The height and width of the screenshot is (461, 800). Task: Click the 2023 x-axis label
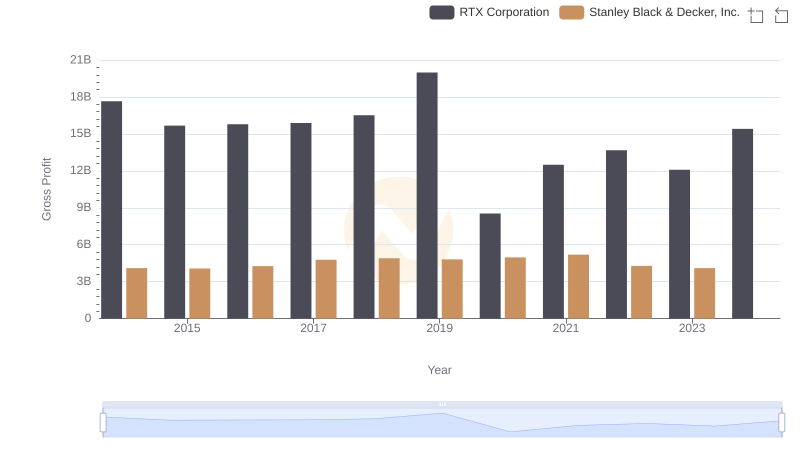pos(692,328)
